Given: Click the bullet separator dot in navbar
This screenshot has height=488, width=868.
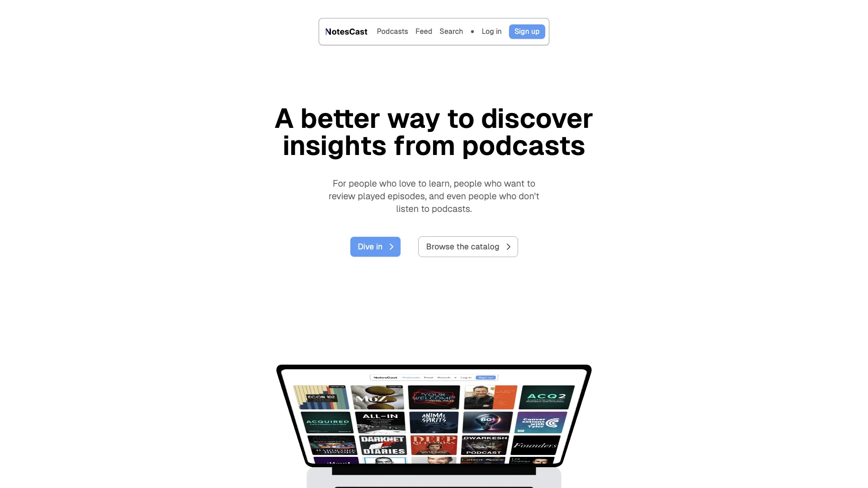Looking at the screenshot, I should point(472,32).
